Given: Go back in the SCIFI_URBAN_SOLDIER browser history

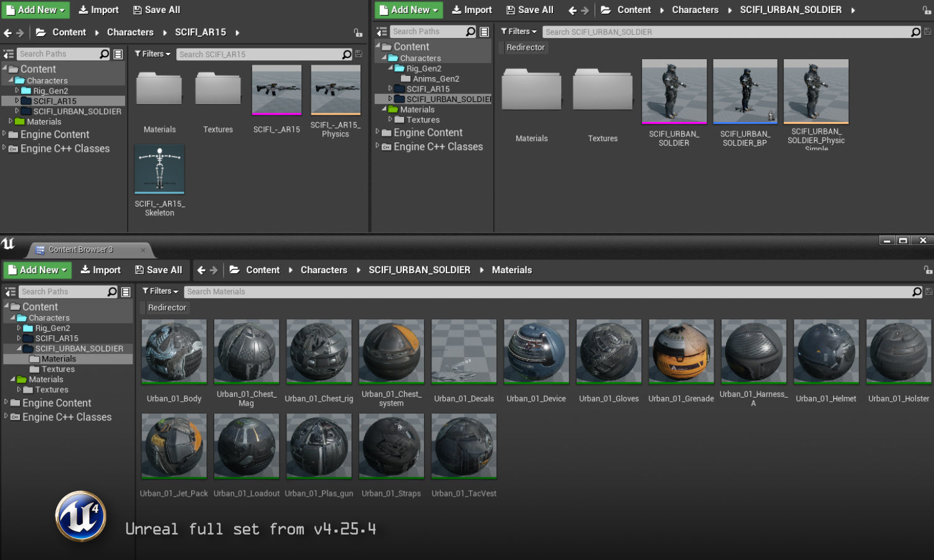Looking at the screenshot, I should [572, 10].
